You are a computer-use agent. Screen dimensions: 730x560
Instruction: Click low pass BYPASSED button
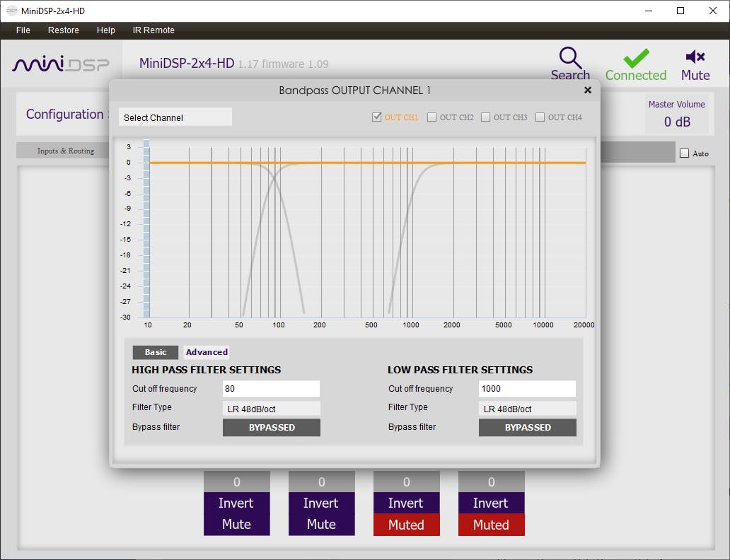pos(527,428)
